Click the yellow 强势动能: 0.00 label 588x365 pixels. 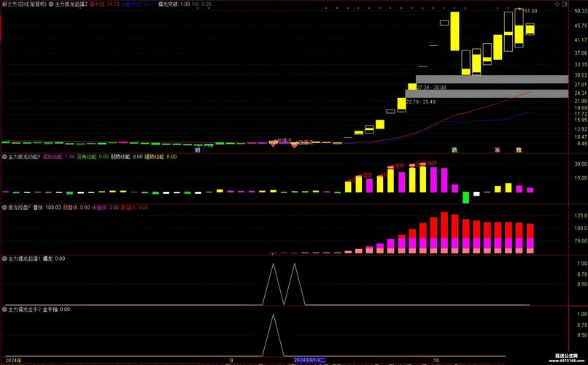pyautogui.click(x=160, y=157)
